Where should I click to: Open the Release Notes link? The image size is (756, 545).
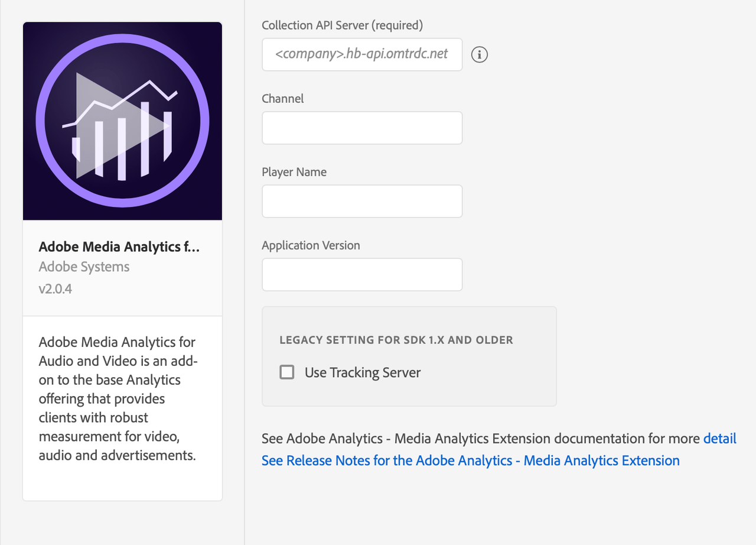tap(471, 460)
